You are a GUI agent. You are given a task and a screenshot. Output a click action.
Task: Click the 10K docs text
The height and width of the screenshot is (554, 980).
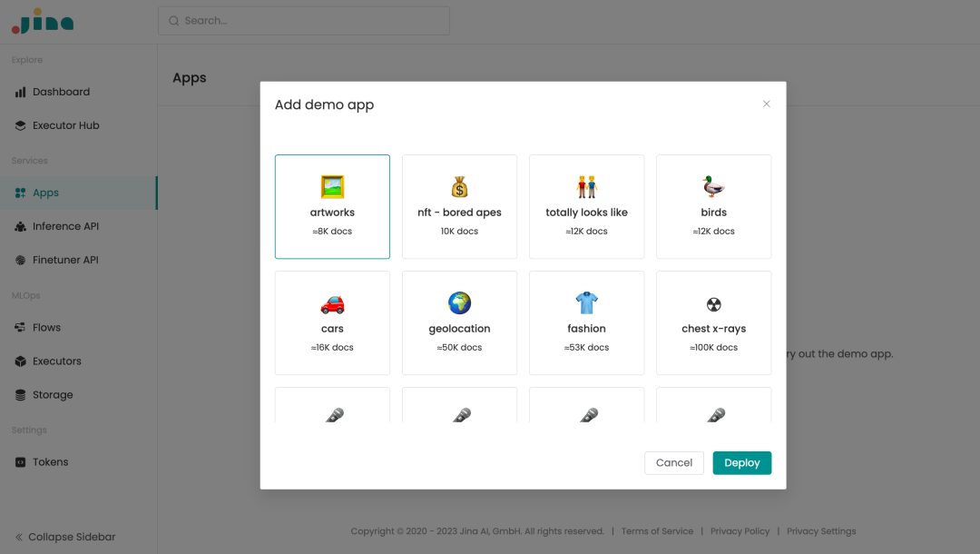point(459,232)
